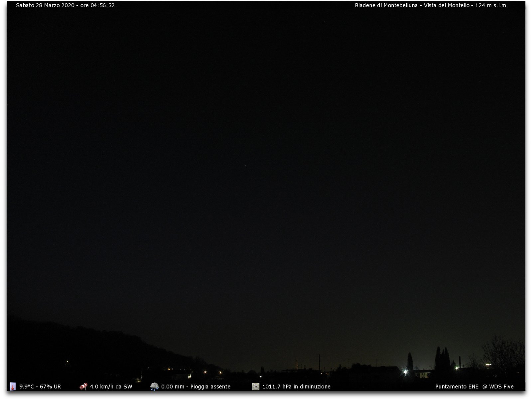Click the thermometer temperature icon
Image resolution: width=532 pixels, height=399 pixels.
pyautogui.click(x=13, y=386)
